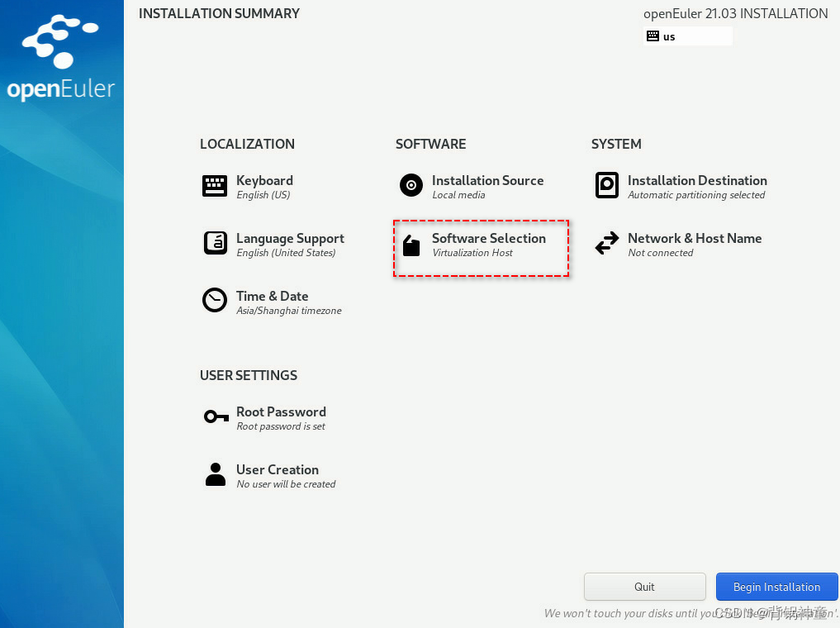Screen dimensions: 840x628
Task: Click the Root Password key icon
Action: tap(216, 416)
